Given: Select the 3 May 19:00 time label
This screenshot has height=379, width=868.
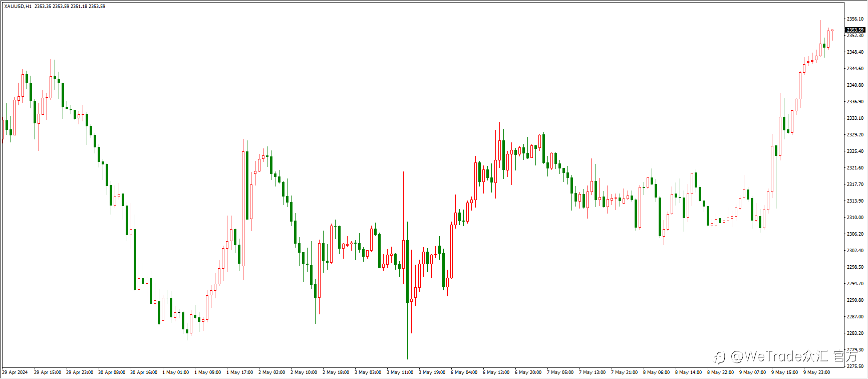Looking at the screenshot, I should 432,372.
